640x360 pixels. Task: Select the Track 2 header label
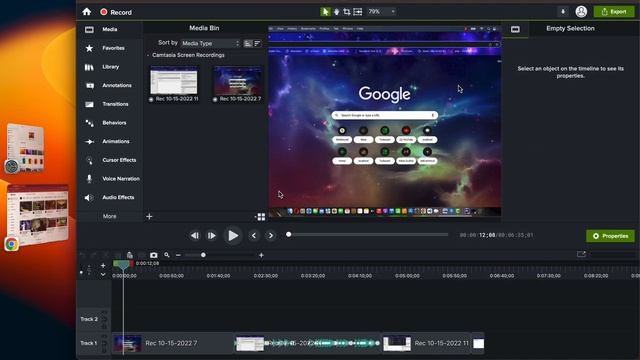[x=89, y=319]
